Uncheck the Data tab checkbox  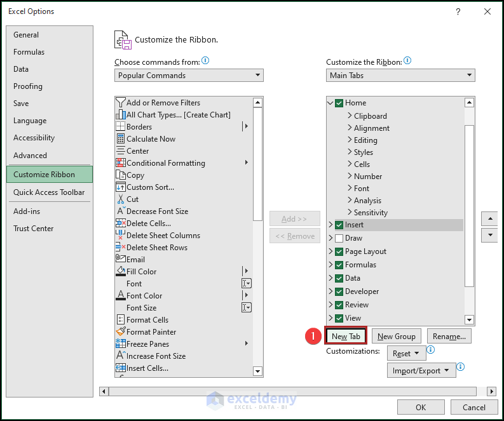click(x=339, y=278)
